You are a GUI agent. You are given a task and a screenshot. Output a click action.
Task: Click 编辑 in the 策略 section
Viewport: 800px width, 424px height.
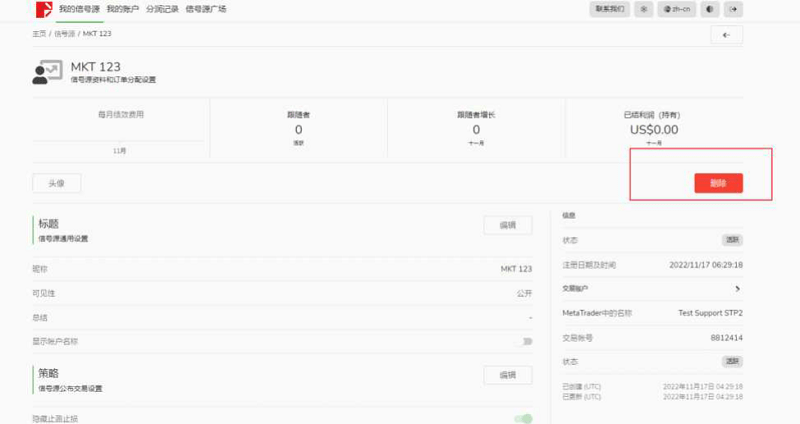point(508,375)
